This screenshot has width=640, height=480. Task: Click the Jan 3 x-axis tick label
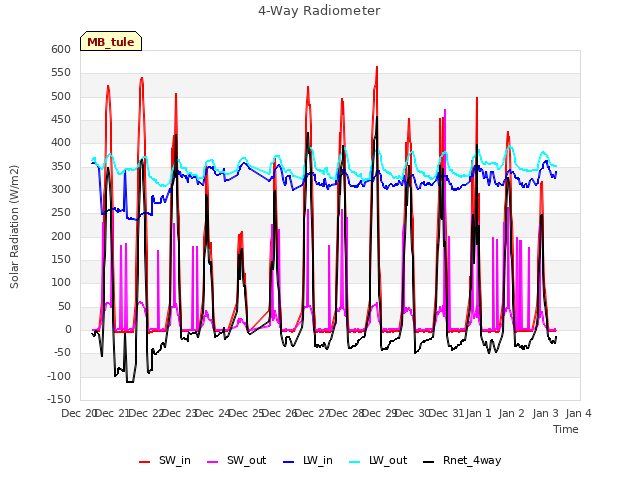[545, 413]
